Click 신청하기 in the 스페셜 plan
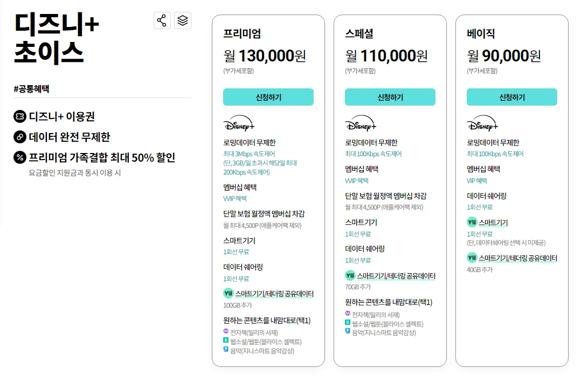The image size is (588, 382). pyautogui.click(x=390, y=97)
